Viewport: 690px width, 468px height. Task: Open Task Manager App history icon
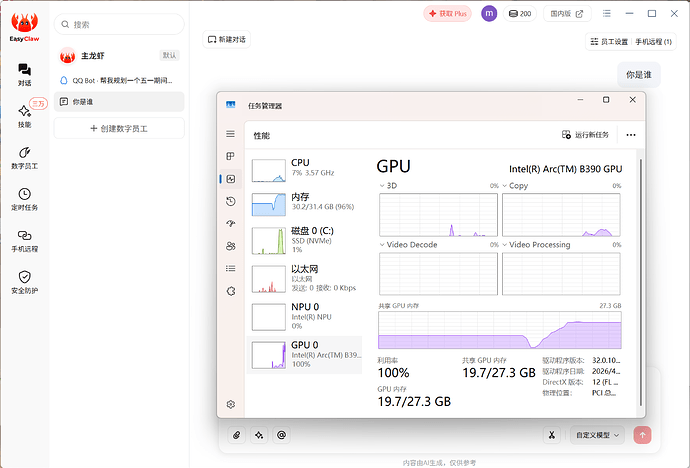231,201
